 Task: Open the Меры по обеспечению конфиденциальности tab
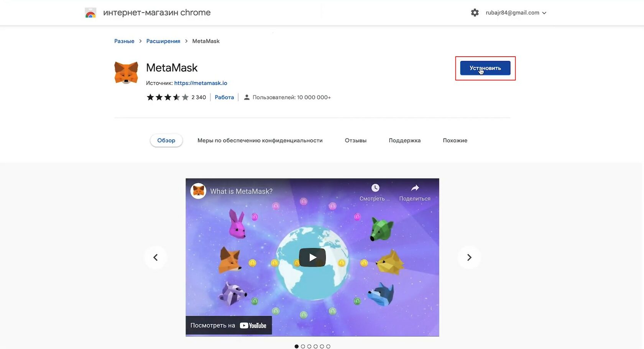[260, 141]
